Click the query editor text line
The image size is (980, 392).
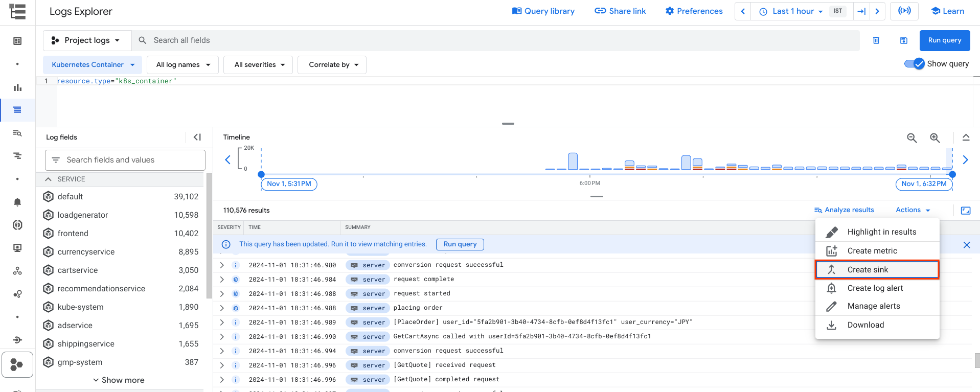(117, 81)
